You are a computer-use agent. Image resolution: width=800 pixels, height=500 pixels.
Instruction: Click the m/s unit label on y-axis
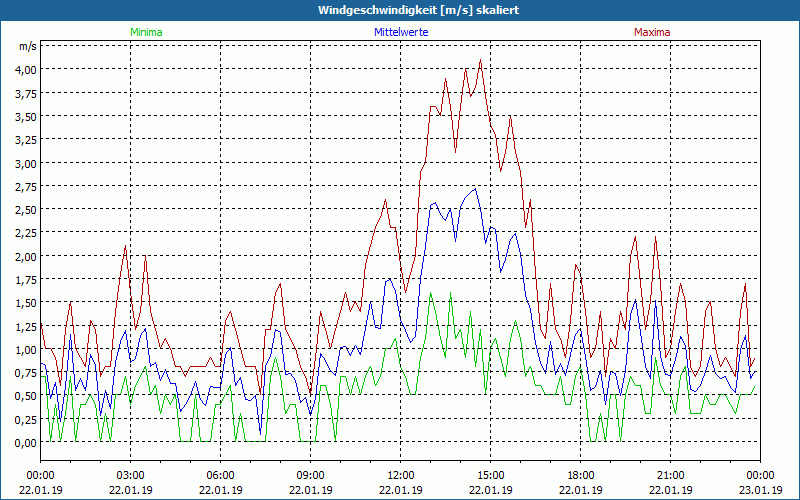(28, 46)
